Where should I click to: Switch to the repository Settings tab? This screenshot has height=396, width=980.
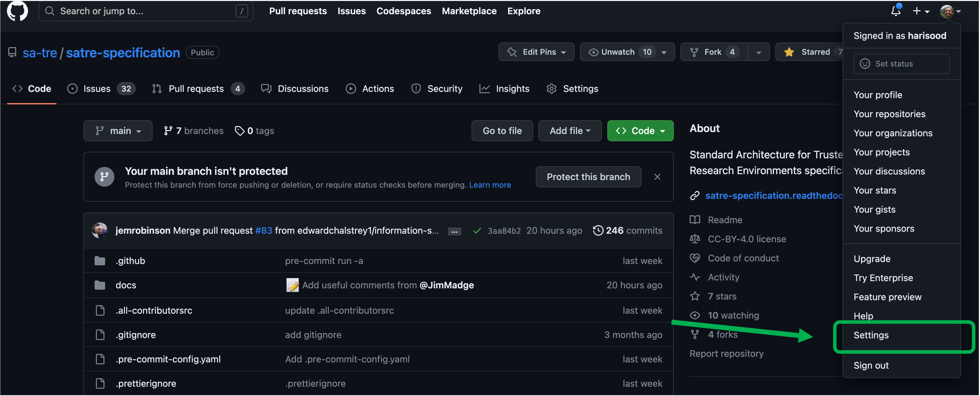pos(572,89)
